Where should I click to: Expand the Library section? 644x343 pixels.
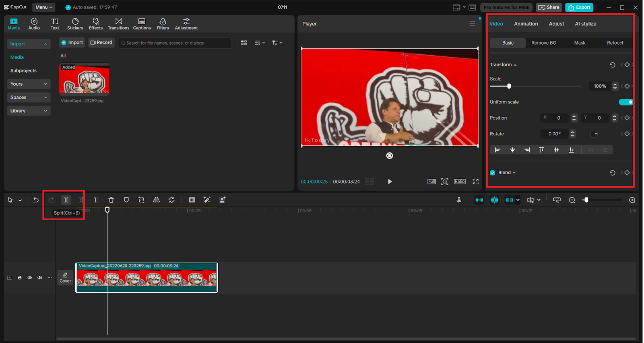click(x=29, y=111)
